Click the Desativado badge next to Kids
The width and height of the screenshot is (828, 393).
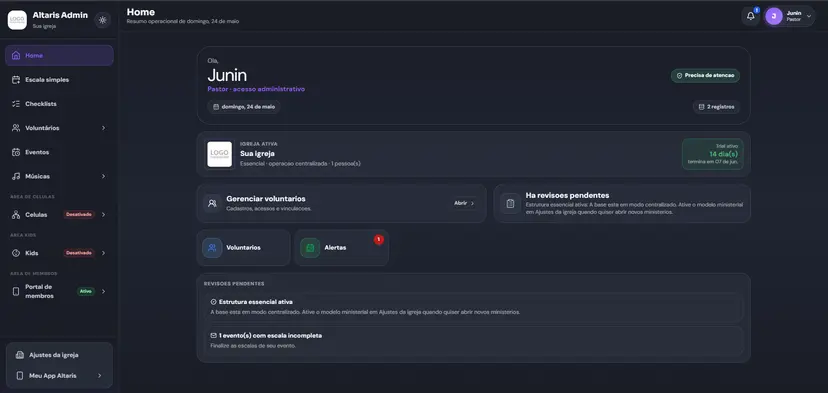[79, 253]
